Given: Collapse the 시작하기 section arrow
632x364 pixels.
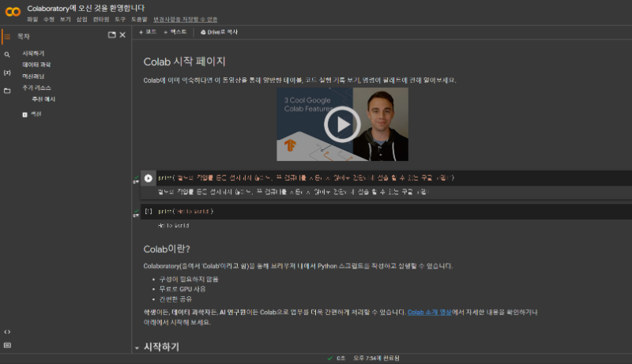Looking at the screenshot, I should tap(137, 348).
